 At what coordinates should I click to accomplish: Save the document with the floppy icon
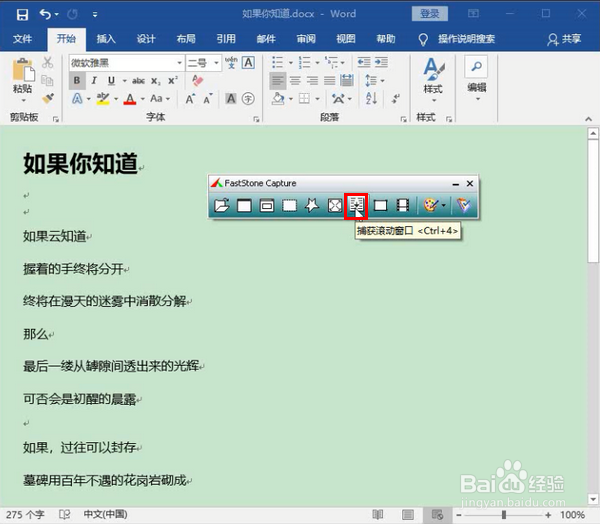22,15
